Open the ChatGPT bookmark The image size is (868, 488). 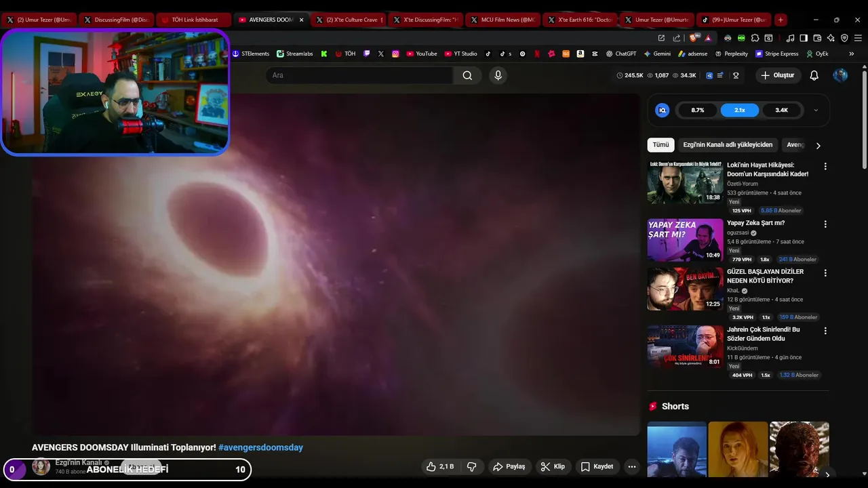(621, 54)
